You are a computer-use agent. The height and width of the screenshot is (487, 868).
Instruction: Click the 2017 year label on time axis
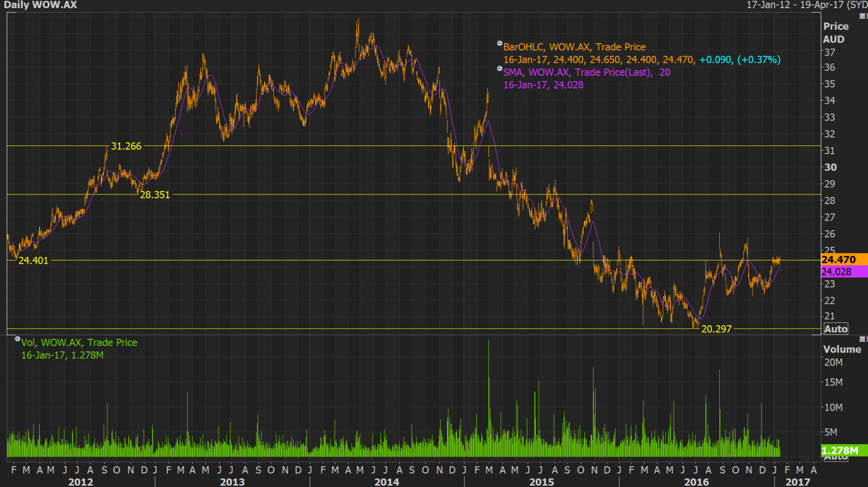797,482
